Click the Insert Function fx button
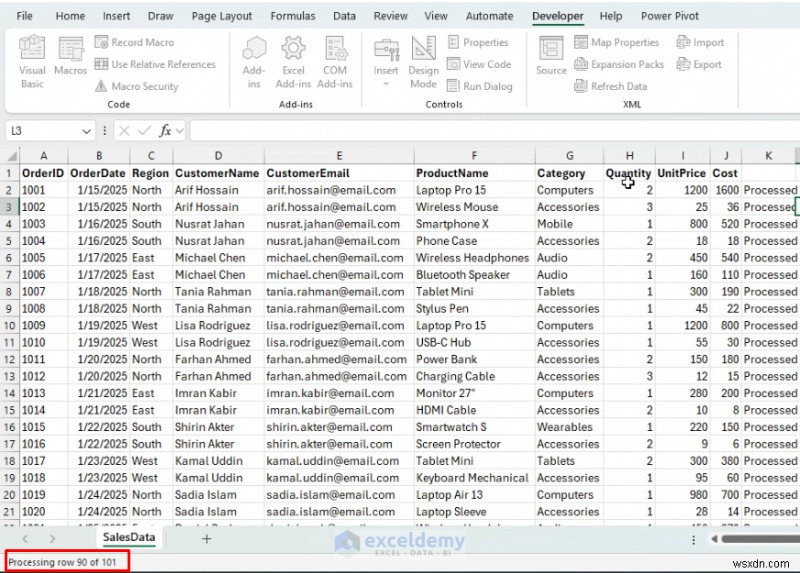This screenshot has width=800, height=573. [165, 131]
